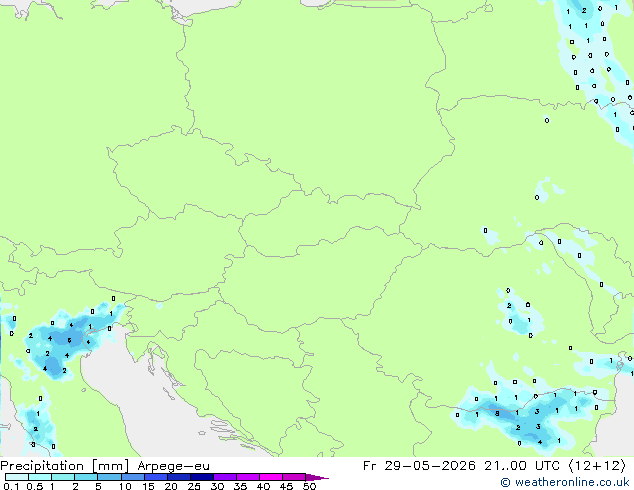Click the '30' legend scale value

[217, 486]
